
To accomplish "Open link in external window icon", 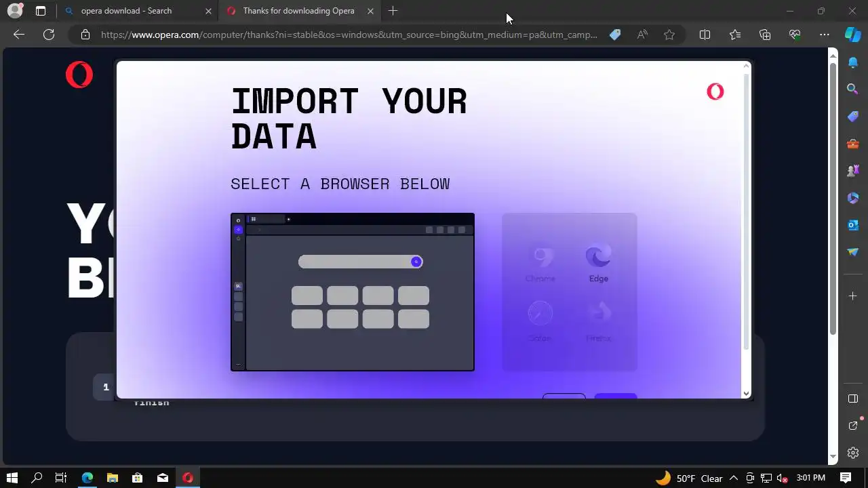I will pos(853,425).
